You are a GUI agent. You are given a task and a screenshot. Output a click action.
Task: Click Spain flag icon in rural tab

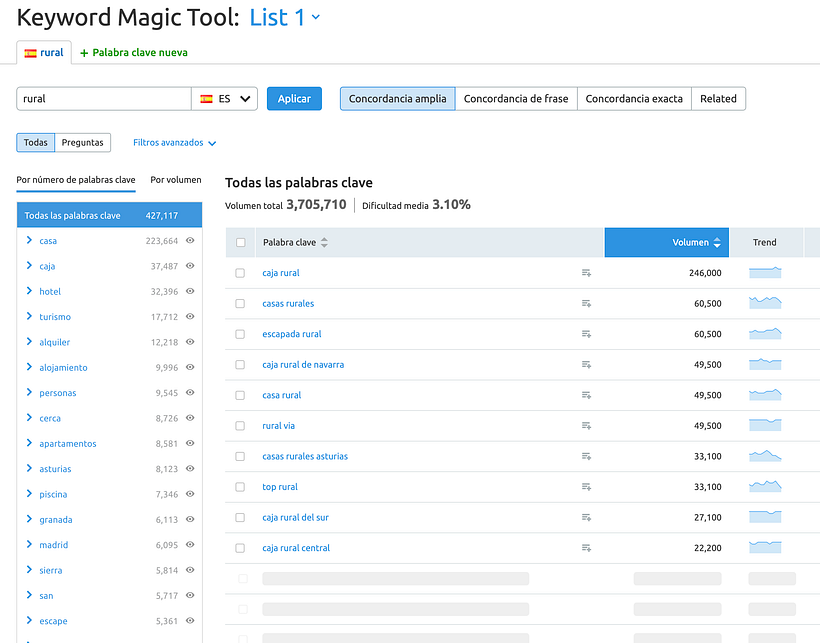[x=30, y=53]
